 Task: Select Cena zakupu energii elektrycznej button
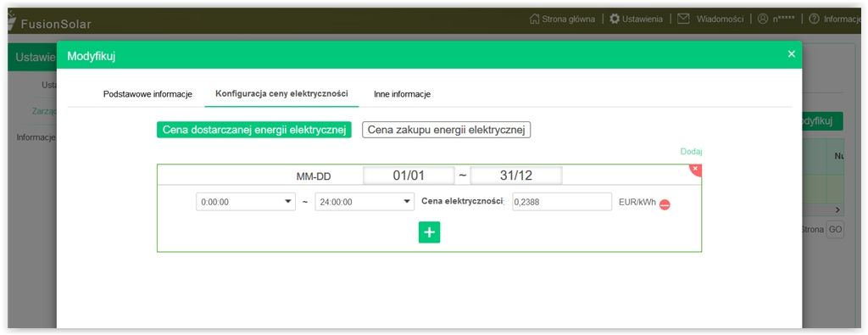[x=446, y=130]
